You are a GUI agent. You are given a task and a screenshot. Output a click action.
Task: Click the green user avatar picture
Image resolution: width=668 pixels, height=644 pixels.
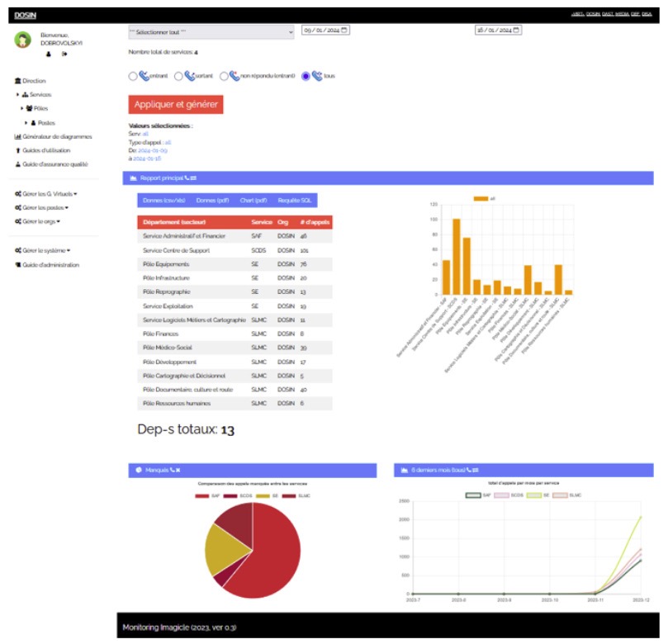tap(22, 40)
